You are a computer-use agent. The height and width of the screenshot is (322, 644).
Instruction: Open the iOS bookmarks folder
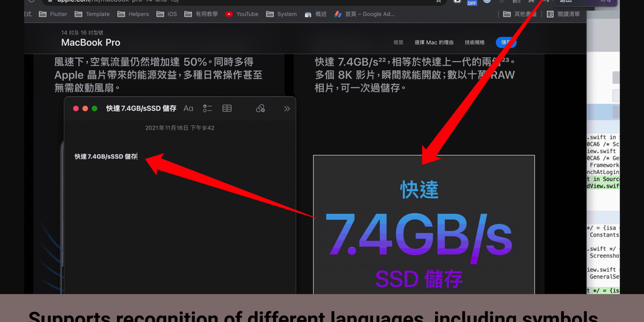point(167,14)
